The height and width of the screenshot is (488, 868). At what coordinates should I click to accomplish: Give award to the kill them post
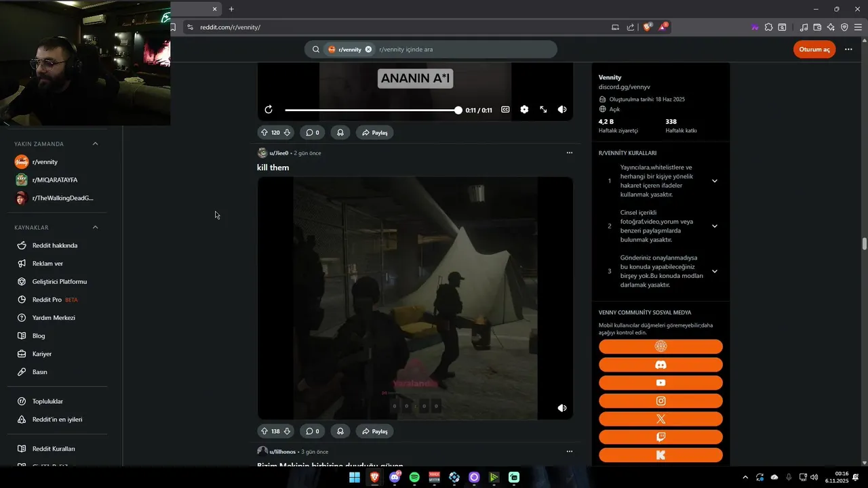340,432
